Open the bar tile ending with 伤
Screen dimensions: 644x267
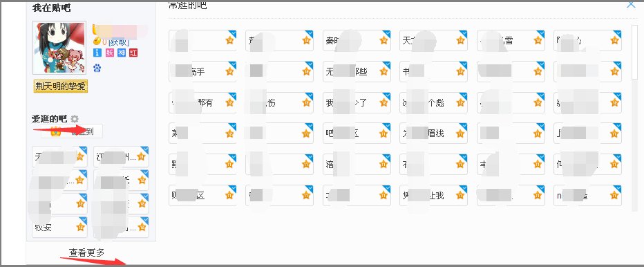279,102
